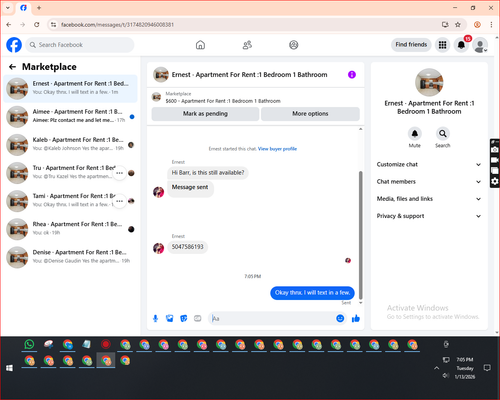The height and width of the screenshot is (400, 500).
Task: Click the chat message scrollbar
Action: pyautogui.click(x=360, y=235)
